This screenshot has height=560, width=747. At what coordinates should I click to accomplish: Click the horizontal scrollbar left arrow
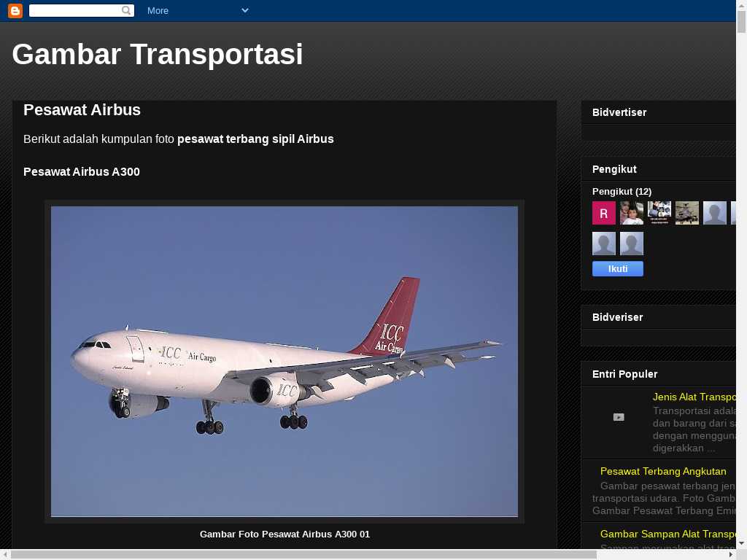4,555
